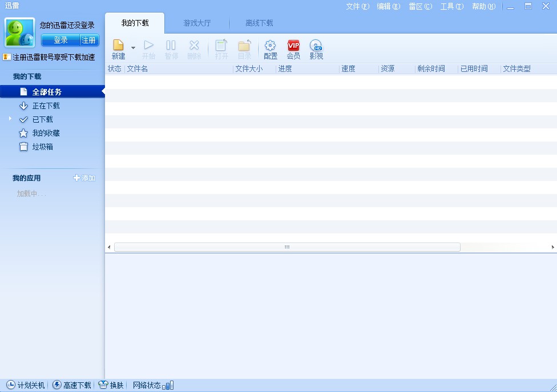Click the VIP 会员 icon
The width and height of the screenshot is (557, 392).
[293, 46]
